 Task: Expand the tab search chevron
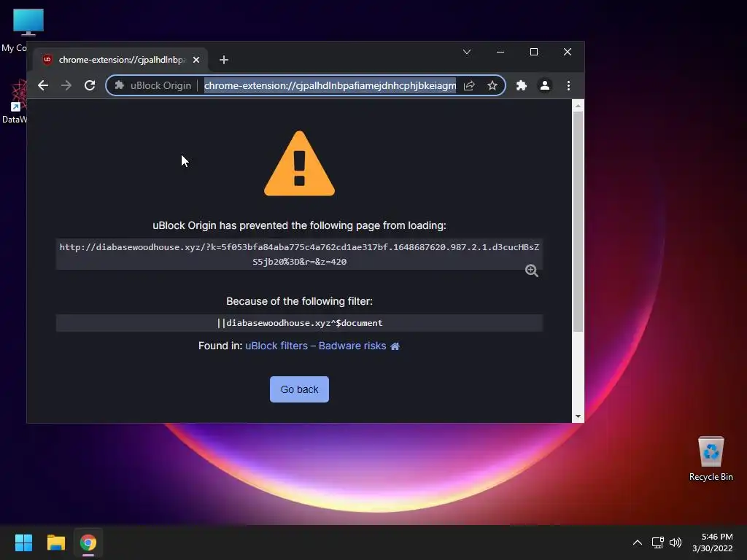(467, 52)
